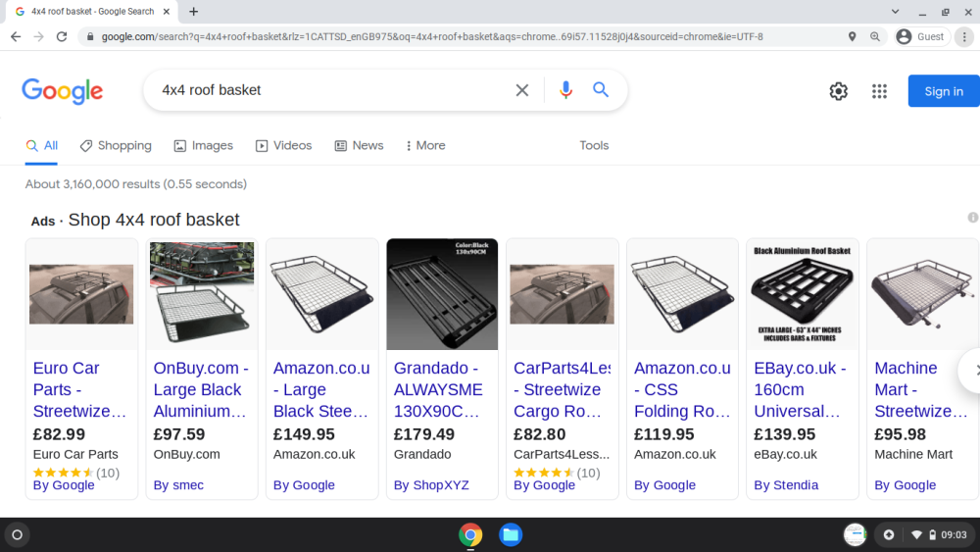Click the address bar URL

pyautogui.click(x=431, y=37)
